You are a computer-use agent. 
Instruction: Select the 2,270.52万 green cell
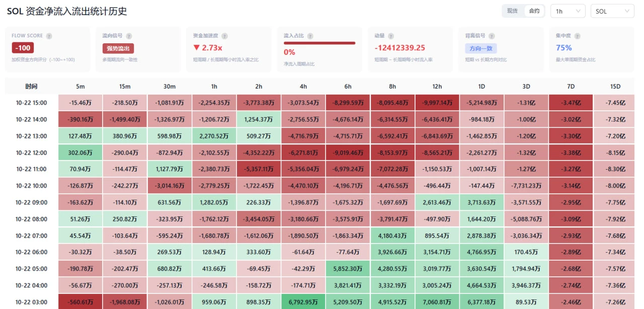pos(214,136)
